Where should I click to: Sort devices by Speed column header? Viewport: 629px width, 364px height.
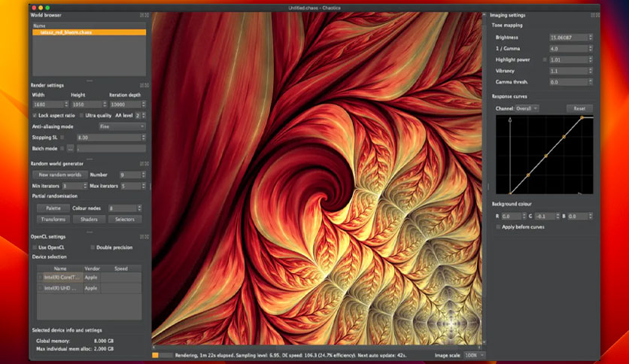point(120,268)
